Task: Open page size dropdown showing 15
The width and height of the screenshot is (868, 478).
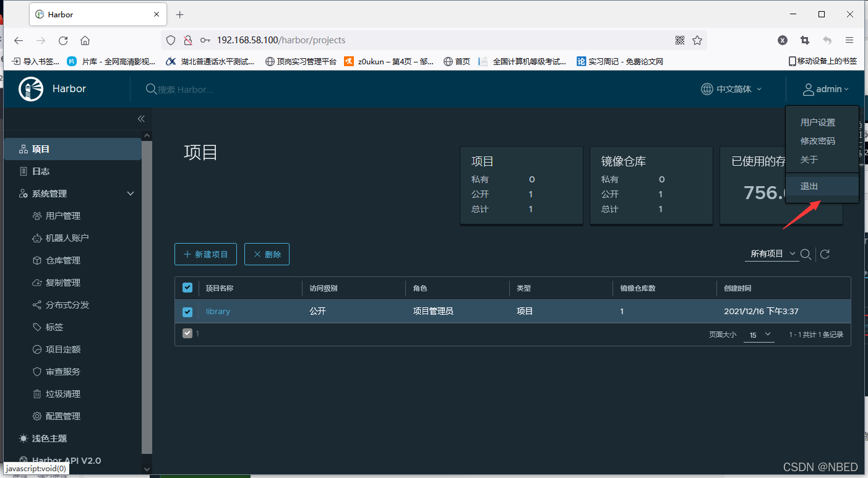Action: click(760, 335)
